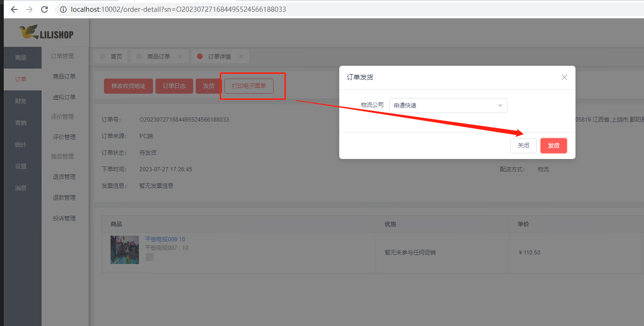
Task: Select 虚拟订单 in the submenu
Action: [64, 97]
